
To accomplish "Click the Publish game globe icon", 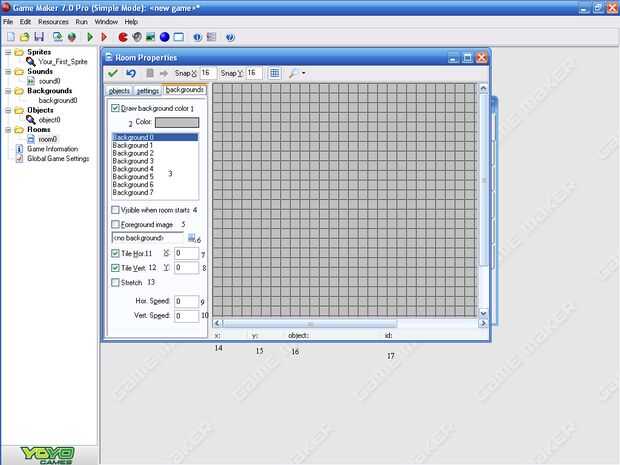I will coord(72,37).
